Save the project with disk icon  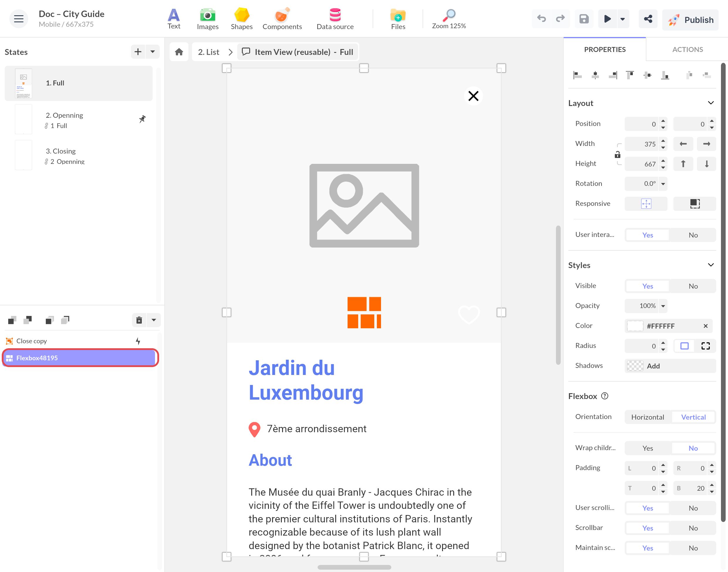(x=584, y=19)
